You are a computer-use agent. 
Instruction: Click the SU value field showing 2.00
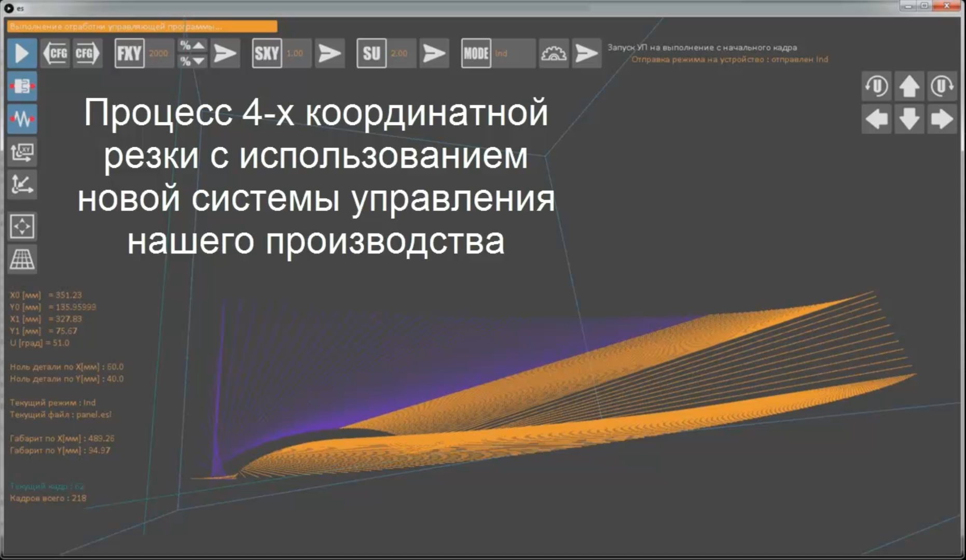tap(399, 53)
